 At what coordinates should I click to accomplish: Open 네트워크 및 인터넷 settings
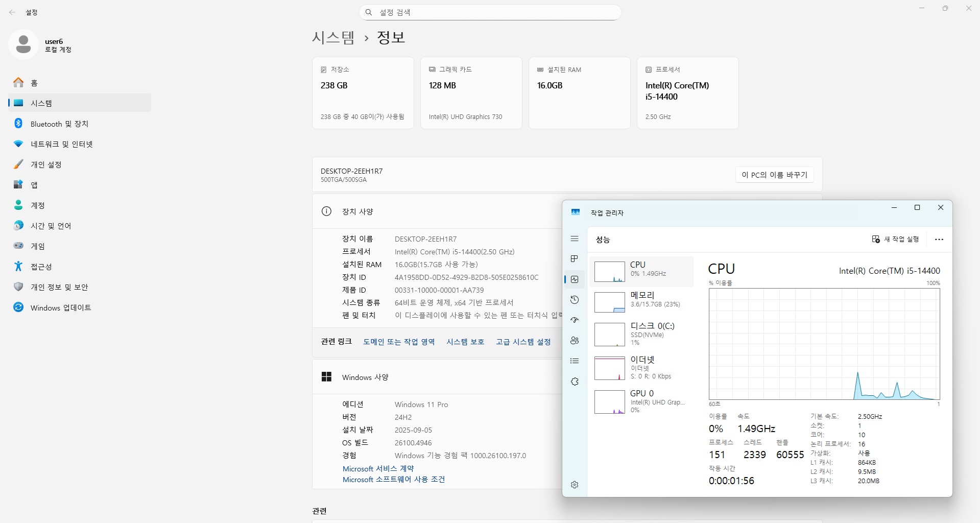tap(80, 144)
